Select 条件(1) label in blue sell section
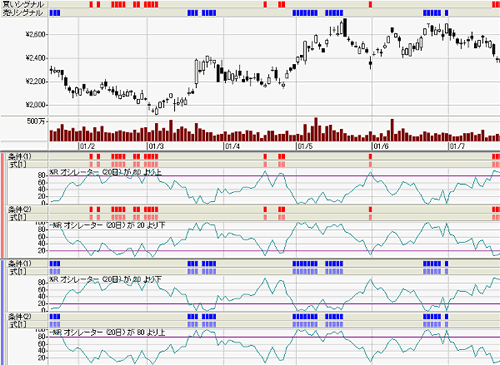The width and height of the screenshot is (500, 365). (20, 263)
